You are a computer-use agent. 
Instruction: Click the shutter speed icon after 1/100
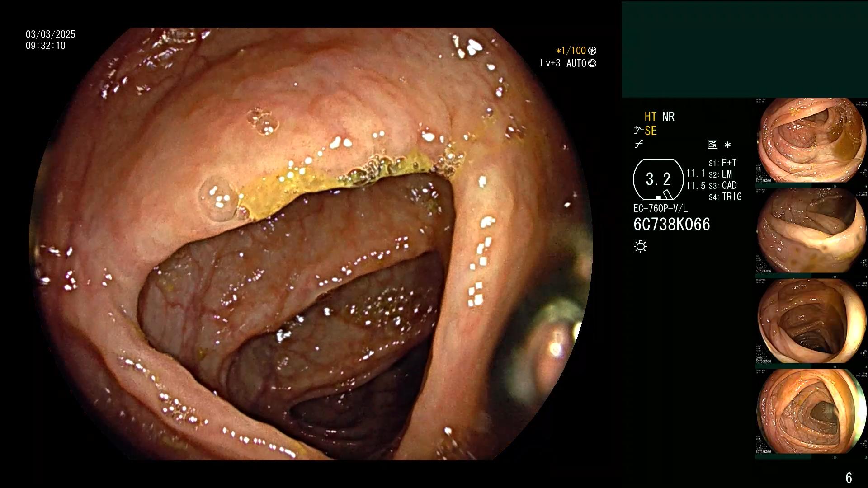pyautogui.click(x=592, y=51)
